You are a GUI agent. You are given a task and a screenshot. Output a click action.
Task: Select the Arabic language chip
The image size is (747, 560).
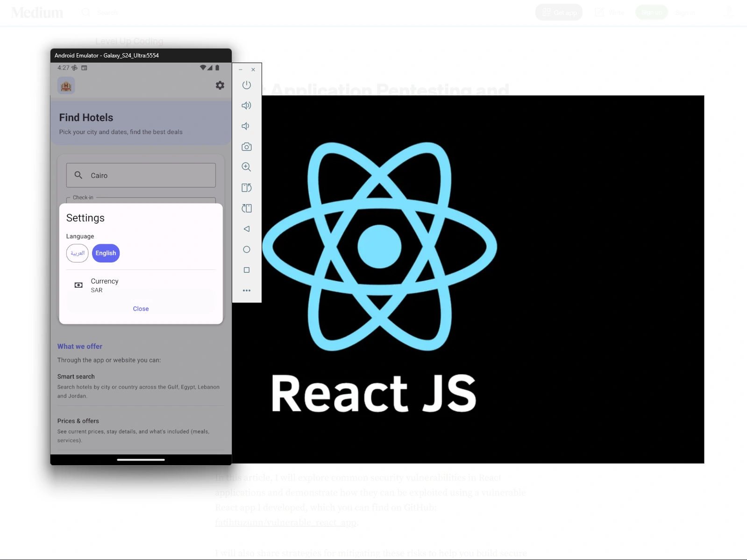(78, 253)
